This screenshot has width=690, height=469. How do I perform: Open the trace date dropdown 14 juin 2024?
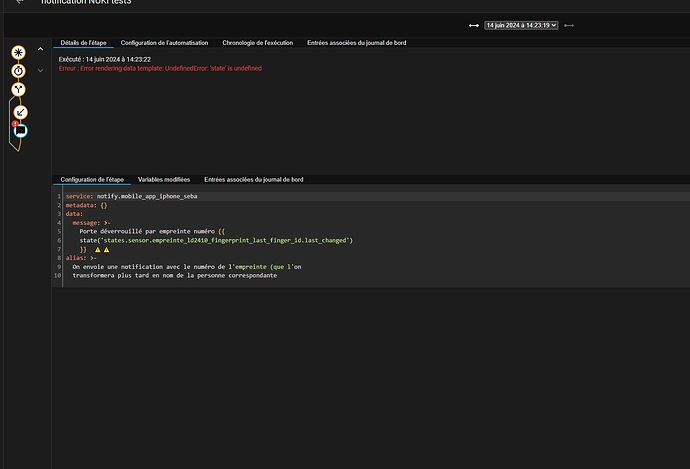521,26
